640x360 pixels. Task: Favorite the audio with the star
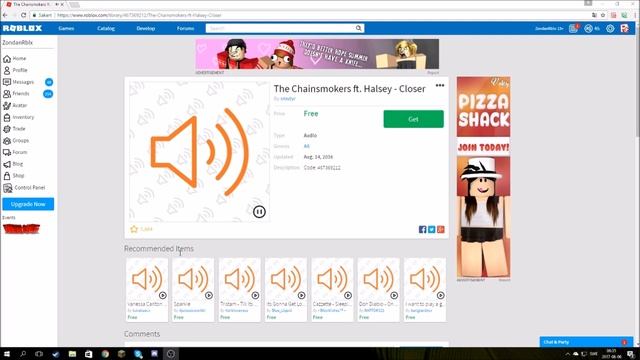point(134,229)
